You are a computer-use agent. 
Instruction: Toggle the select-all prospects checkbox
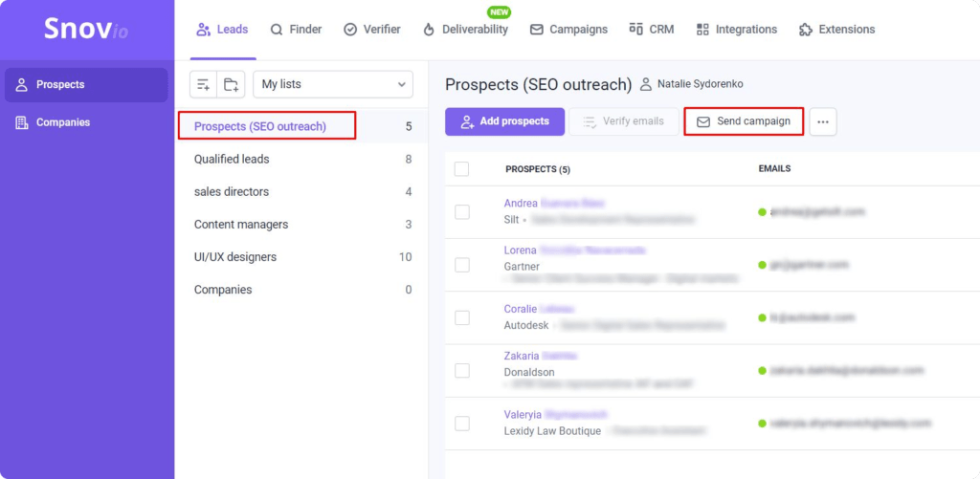(462, 168)
